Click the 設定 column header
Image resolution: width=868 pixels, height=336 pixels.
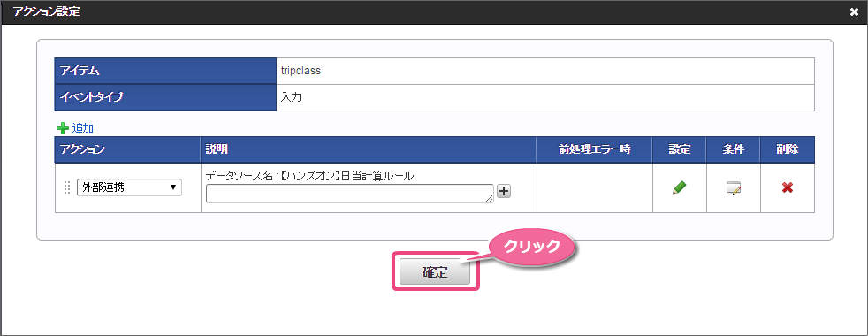click(x=679, y=149)
